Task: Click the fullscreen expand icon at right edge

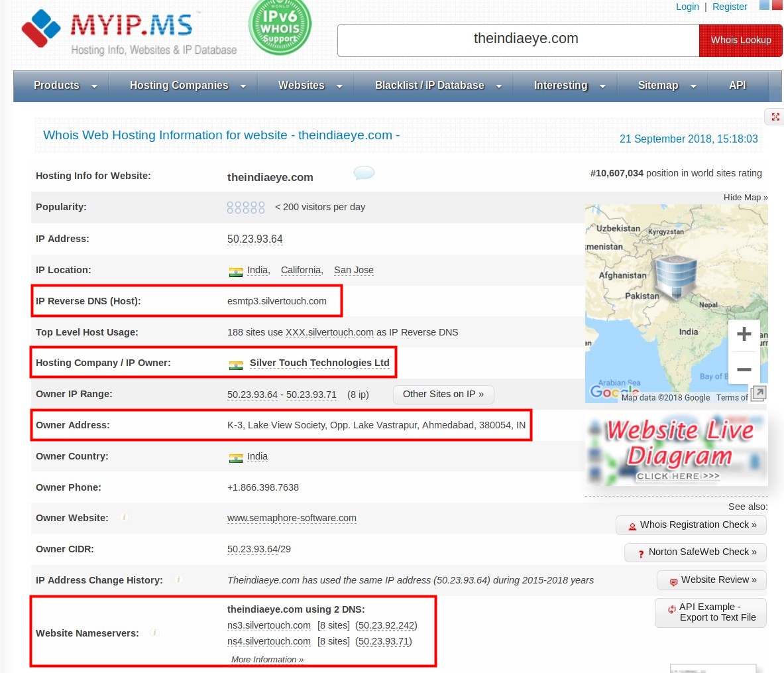Action: pyautogui.click(x=775, y=117)
